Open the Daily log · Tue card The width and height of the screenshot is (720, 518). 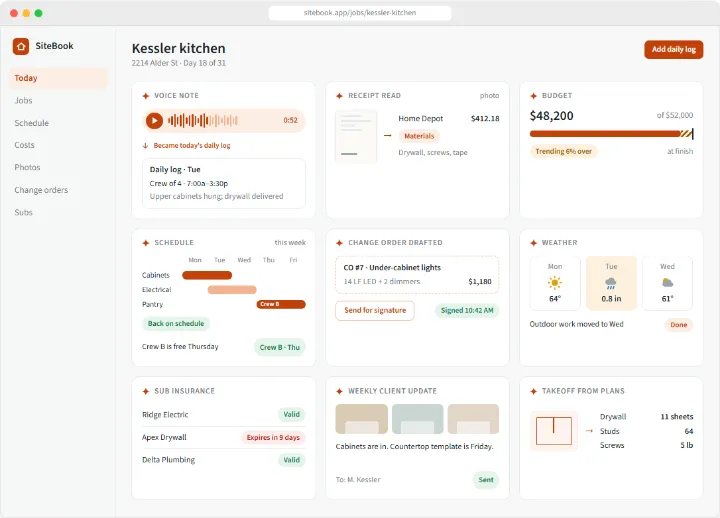(x=224, y=183)
